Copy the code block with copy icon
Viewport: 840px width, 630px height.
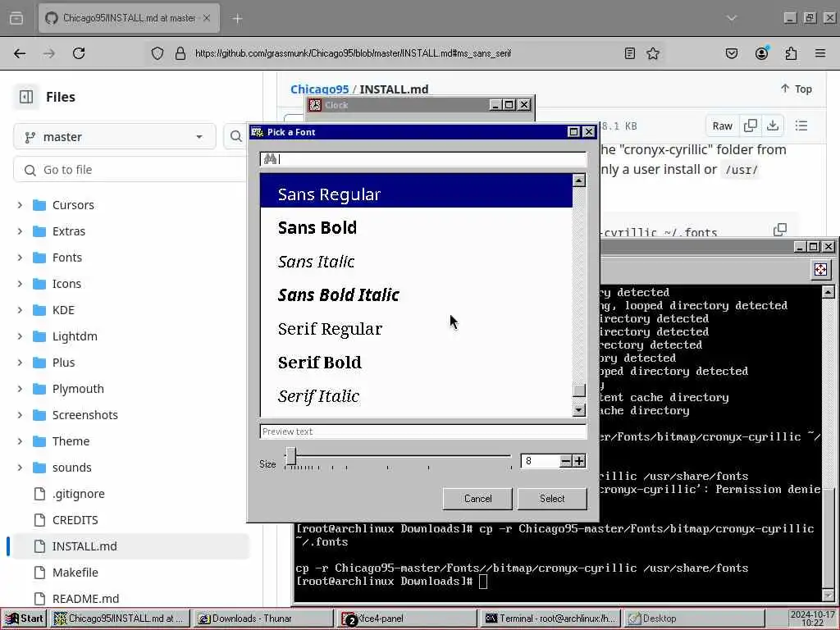pyautogui.click(x=780, y=230)
